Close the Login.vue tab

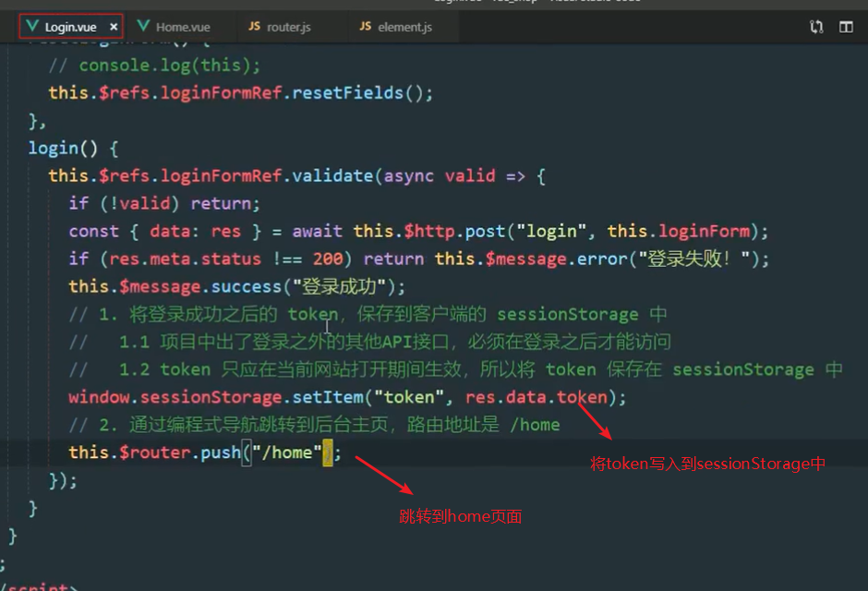(114, 27)
